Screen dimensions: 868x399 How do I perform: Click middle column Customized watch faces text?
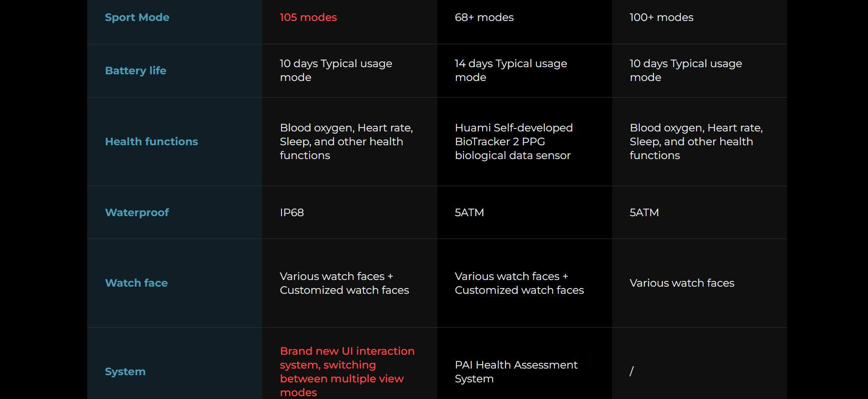point(519,290)
